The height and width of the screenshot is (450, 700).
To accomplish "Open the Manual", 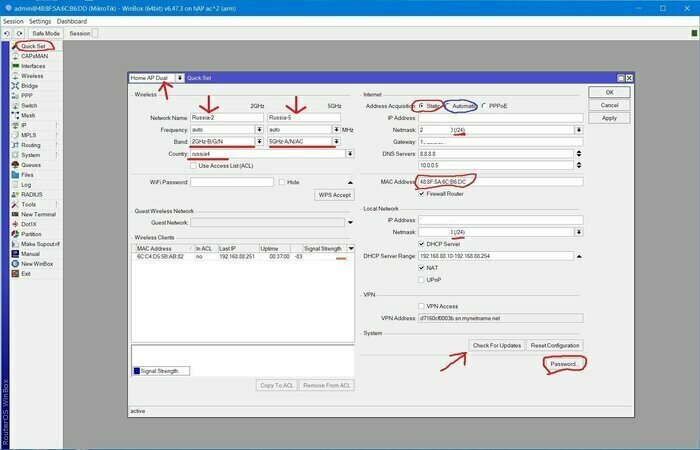I will [x=30, y=254].
